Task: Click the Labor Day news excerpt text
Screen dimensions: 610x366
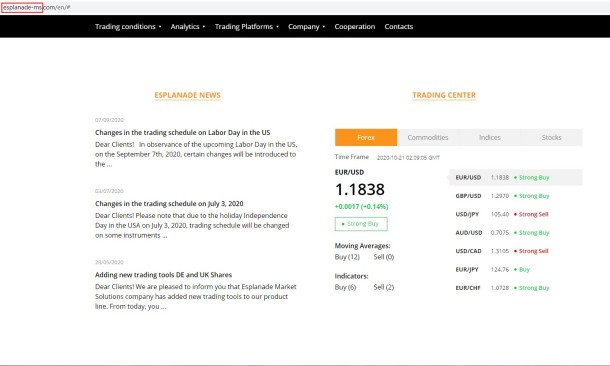Action: coord(196,154)
